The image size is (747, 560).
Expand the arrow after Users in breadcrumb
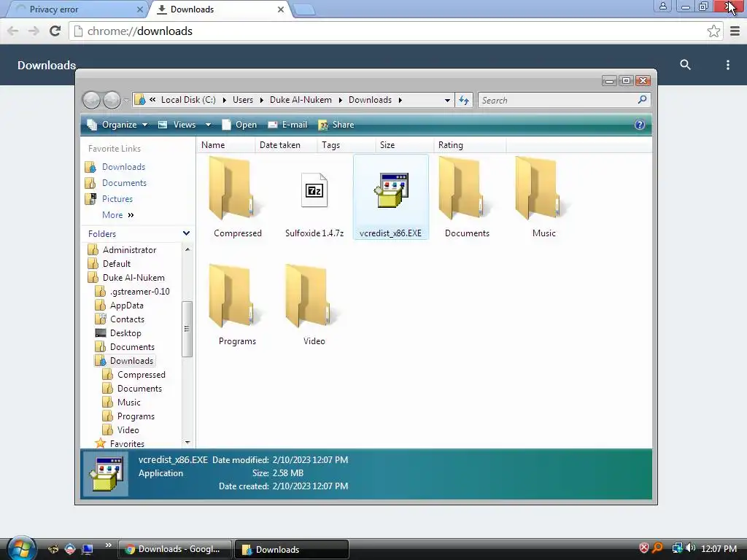(262, 100)
